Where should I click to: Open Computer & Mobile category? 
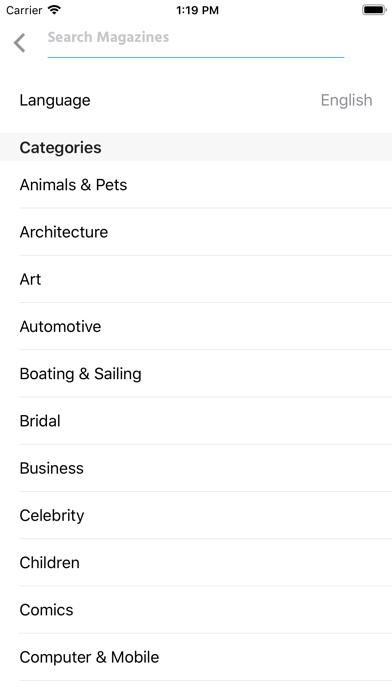tap(196, 657)
